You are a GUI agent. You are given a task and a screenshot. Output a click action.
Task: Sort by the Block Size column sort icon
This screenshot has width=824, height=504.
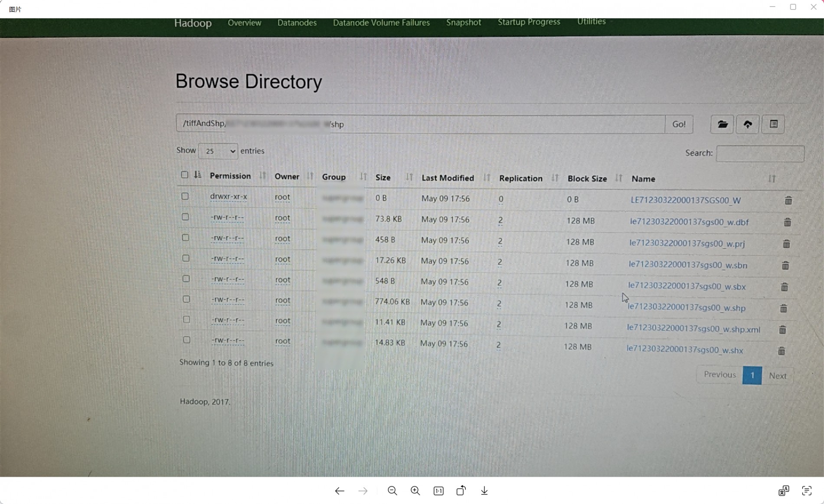(619, 178)
